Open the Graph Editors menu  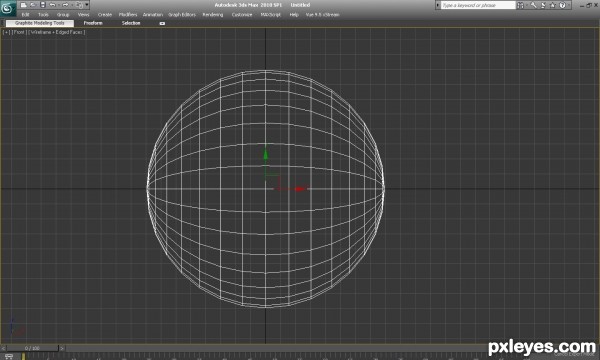(182, 15)
